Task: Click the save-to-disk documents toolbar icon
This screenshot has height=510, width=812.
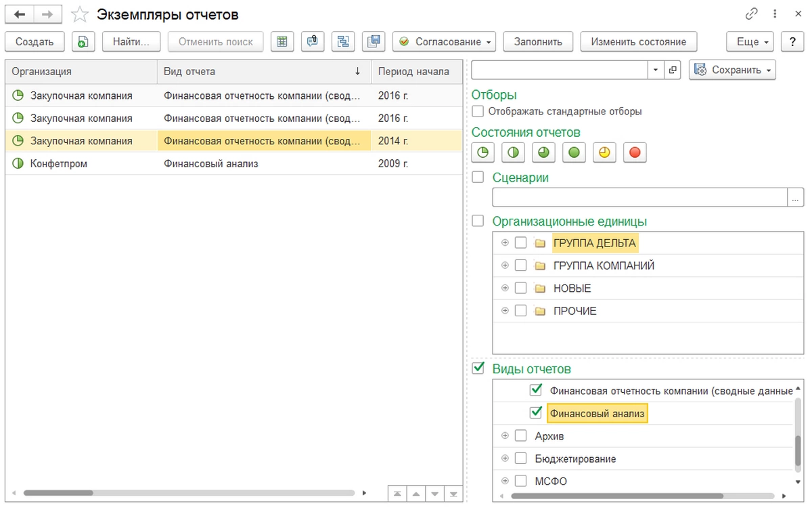Action: 374,41
